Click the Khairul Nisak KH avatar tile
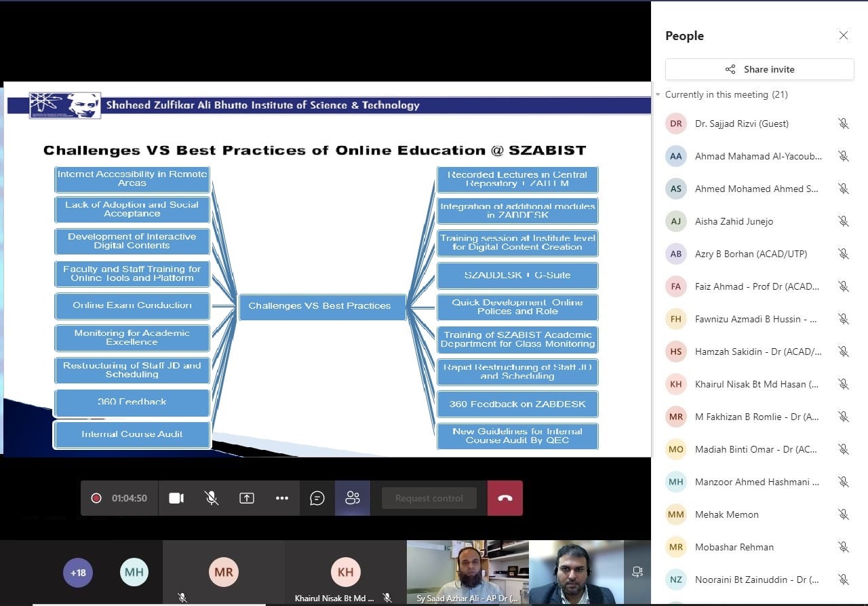The image size is (868, 606). click(345, 572)
